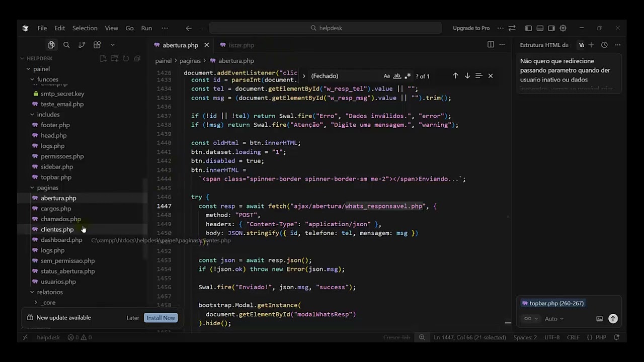Close the find widget

(491, 76)
